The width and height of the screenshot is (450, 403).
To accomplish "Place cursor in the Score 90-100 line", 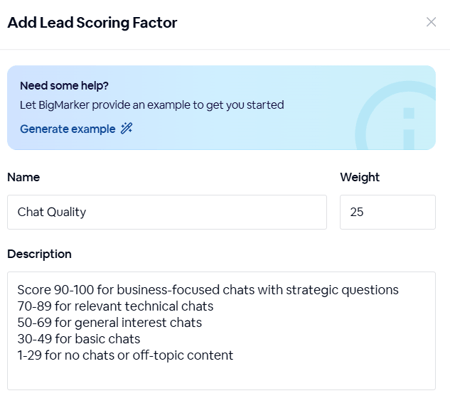I will (208, 290).
